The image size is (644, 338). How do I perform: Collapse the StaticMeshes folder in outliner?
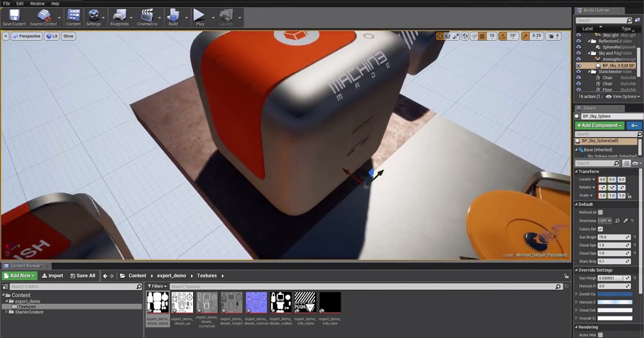point(589,71)
